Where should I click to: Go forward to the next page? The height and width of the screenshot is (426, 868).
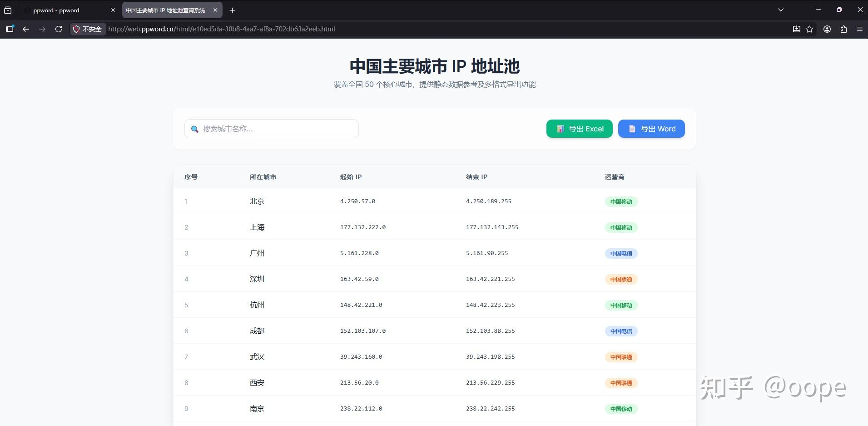pyautogui.click(x=42, y=29)
